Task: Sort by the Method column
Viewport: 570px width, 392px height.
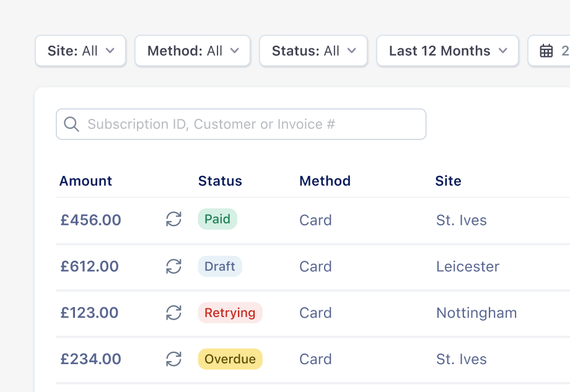Action: click(325, 181)
